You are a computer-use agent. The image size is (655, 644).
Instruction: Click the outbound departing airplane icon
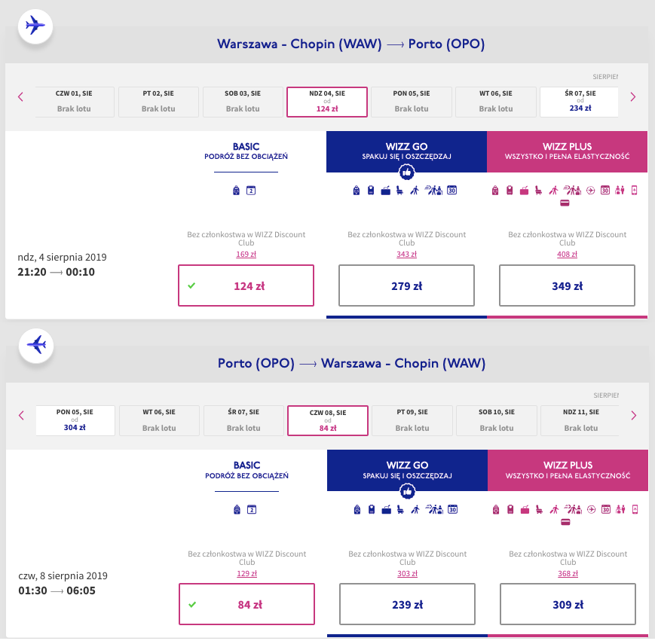(x=35, y=26)
